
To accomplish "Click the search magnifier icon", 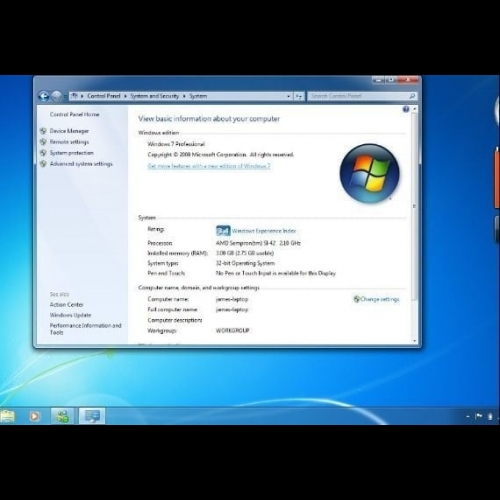I will [412, 96].
